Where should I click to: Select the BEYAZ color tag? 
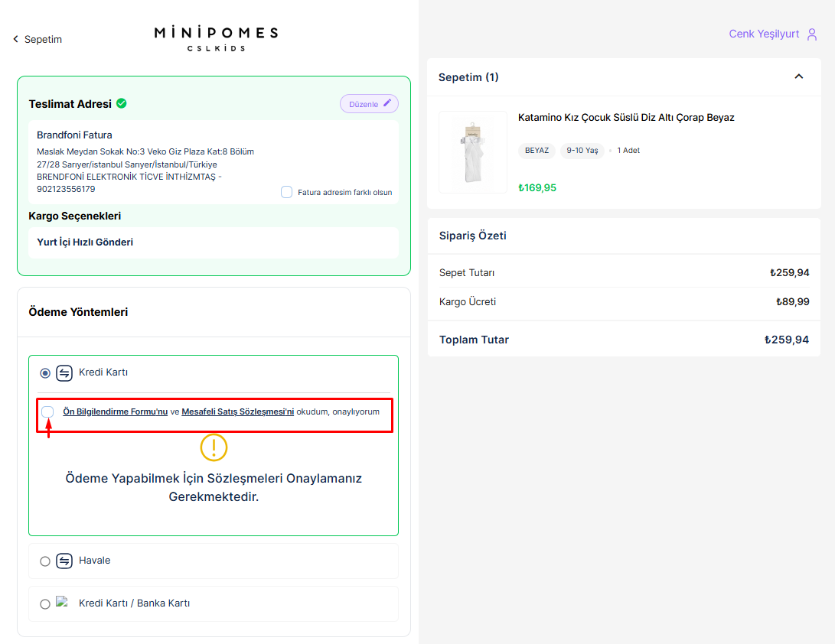(x=537, y=151)
